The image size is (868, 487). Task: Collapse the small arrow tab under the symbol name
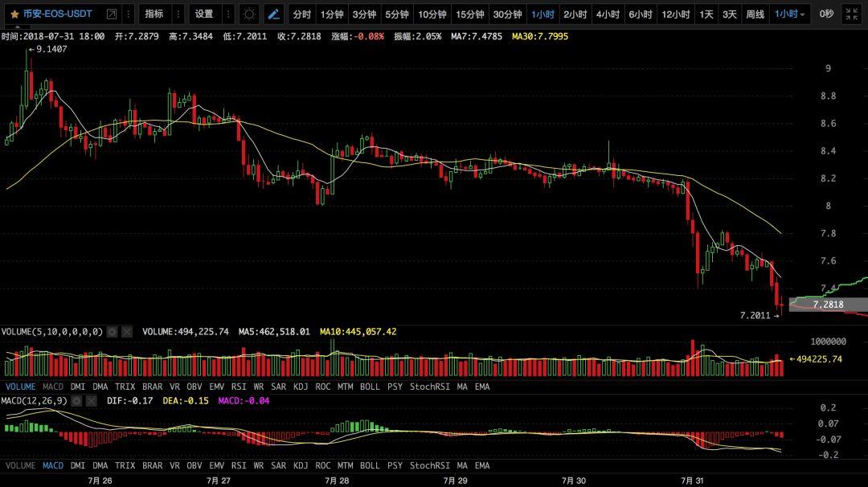click(17, 27)
